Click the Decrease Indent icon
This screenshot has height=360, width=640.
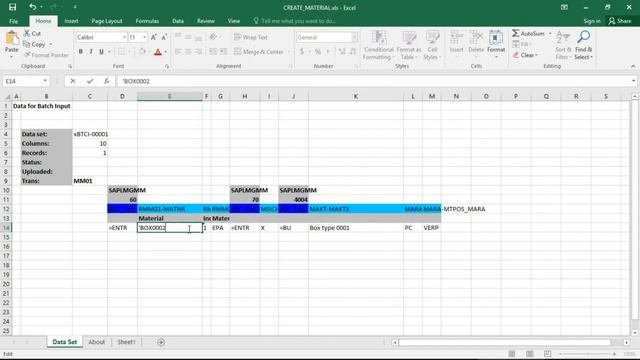(x=213, y=52)
